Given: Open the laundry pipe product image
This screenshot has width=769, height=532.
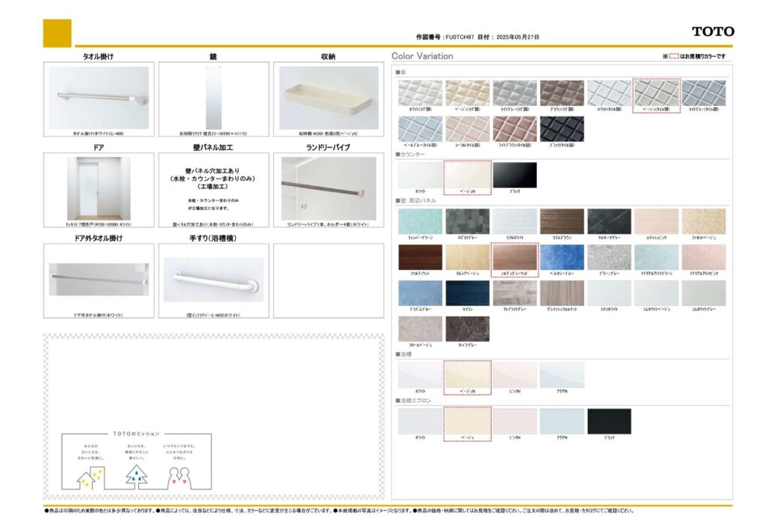Looking at the screenshot, I should [x=328, y=188].
